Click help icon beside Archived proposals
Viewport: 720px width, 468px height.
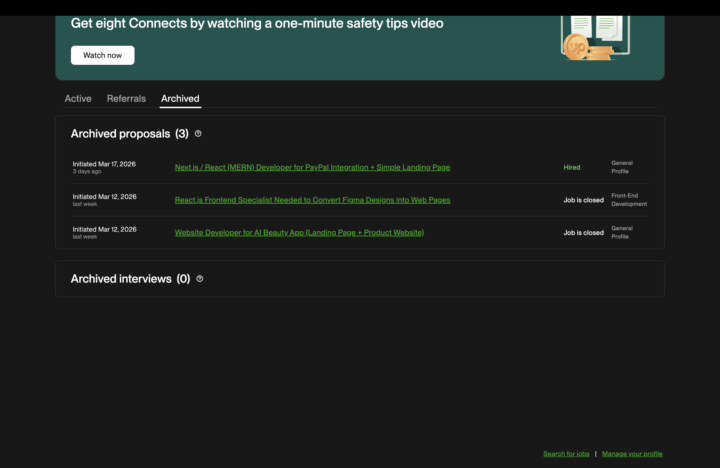pyautogui.click(x=198, y=133)
